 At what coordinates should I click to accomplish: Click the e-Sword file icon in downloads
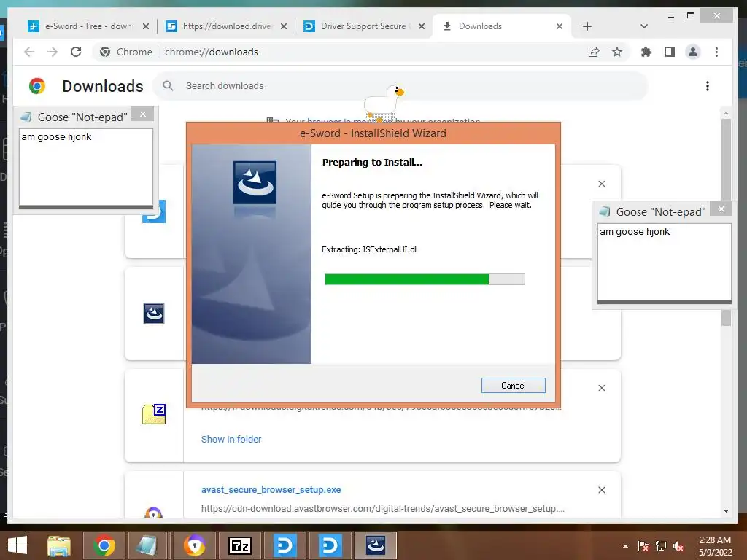pos(154,314)
